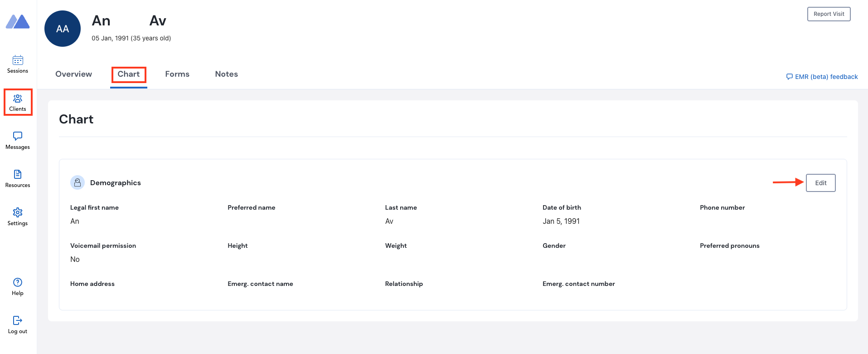Image resolution: width=868 pixels, height=354 pixels.
Task: Switch to the Overview tab
Action: (73, 74)
